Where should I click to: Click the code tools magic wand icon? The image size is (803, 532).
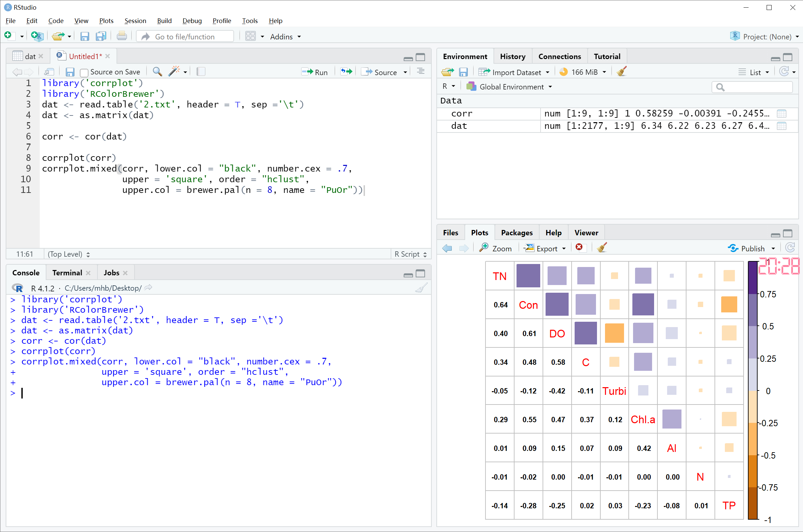coord(174,71)
